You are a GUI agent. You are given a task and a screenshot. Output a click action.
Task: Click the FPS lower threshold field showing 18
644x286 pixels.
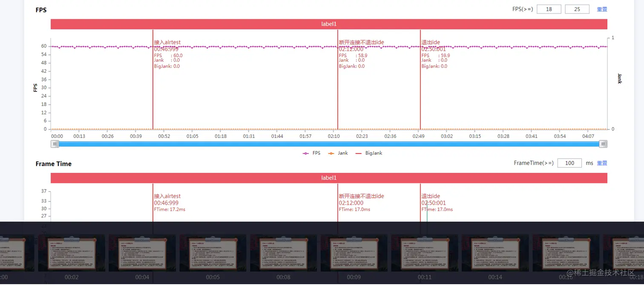coord(549,9)
